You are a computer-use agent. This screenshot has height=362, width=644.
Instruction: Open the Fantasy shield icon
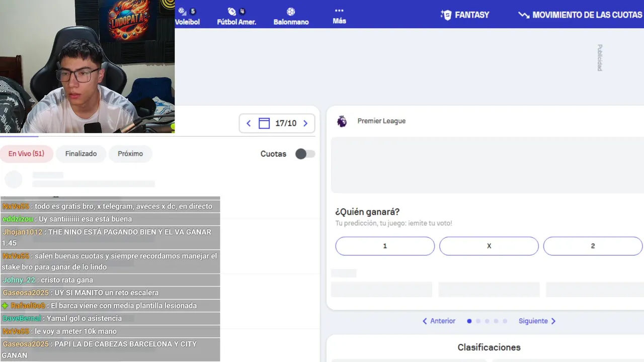(446, 15)
